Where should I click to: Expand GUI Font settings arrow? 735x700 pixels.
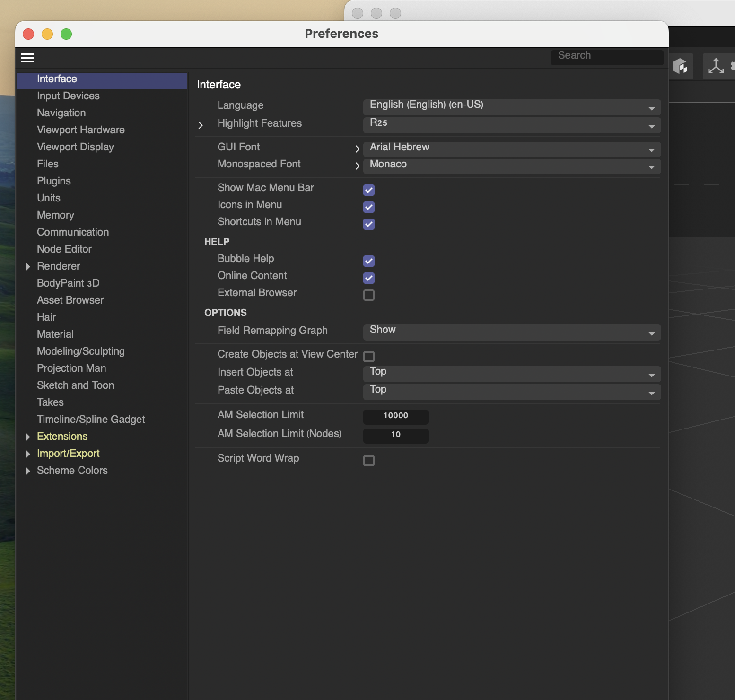[358, 149]
